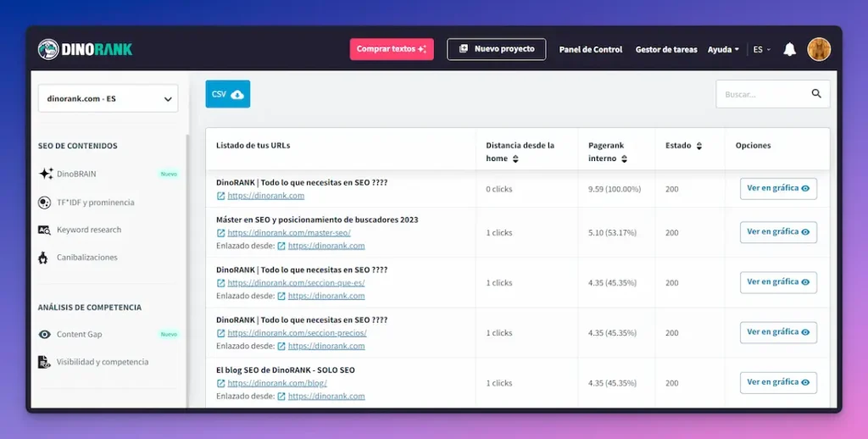Screen dimensions: 868x439
Task: Open Canibalizaciones
Action: (x=87, y=258)
